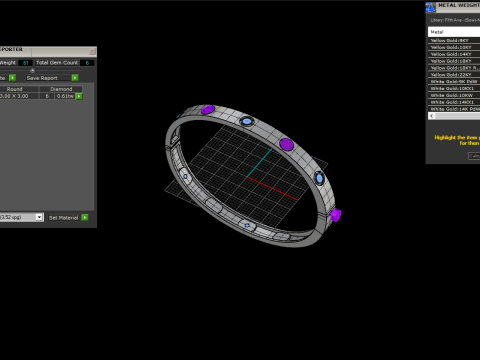The image size is (480, 360).
Task: Select Yellow Gold 18KY R entry
Action: tap(454, 68)
